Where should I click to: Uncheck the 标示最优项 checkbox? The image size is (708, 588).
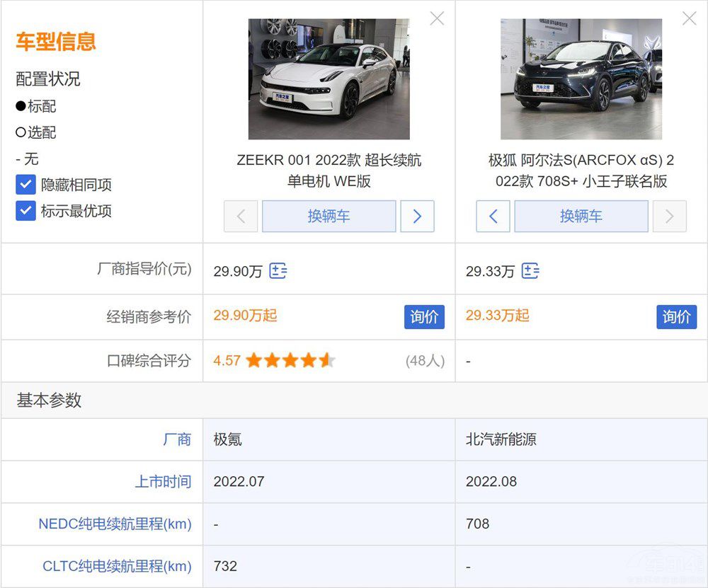tap(26, 211)
